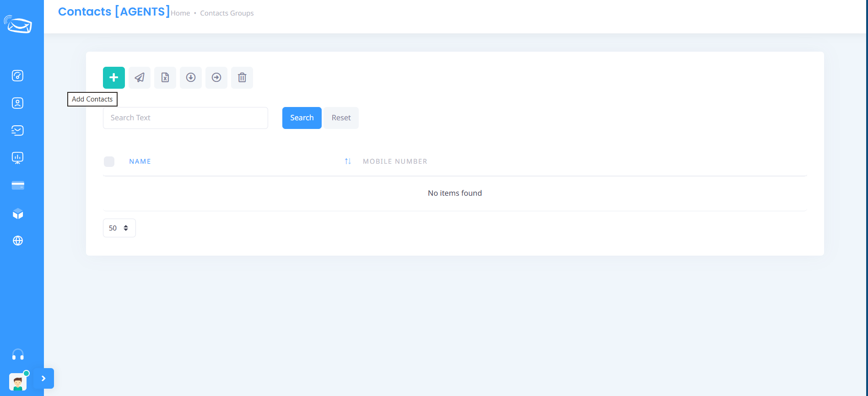The height and width of the screenshot is (396, 868).
Task: Expand the sidebar with chevron button
Action: pyautogui.click(x=44, y=379)
